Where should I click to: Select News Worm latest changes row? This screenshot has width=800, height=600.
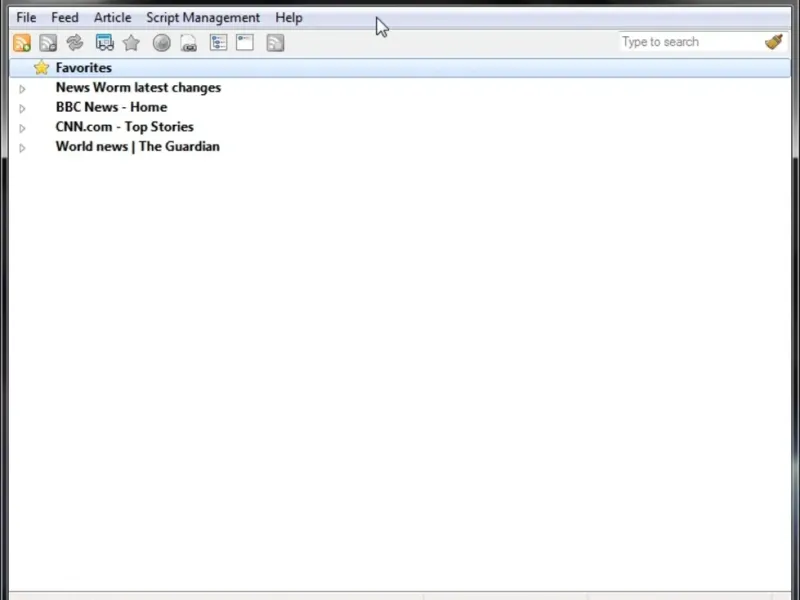(400, 88)
